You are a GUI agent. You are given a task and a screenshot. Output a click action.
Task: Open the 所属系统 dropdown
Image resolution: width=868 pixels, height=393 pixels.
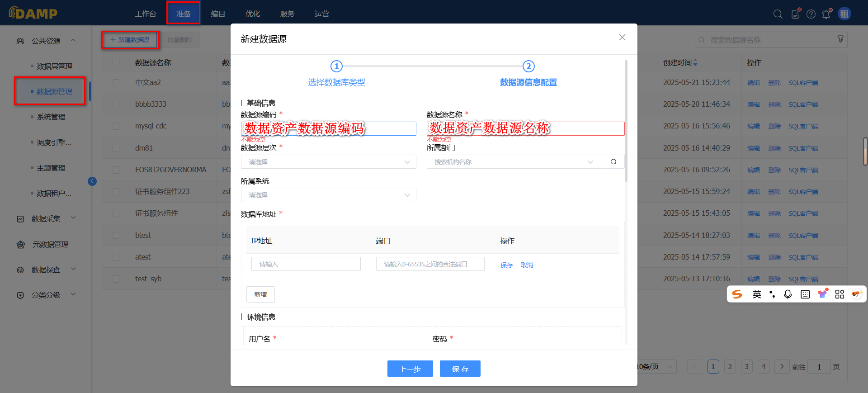pos(328,195)
